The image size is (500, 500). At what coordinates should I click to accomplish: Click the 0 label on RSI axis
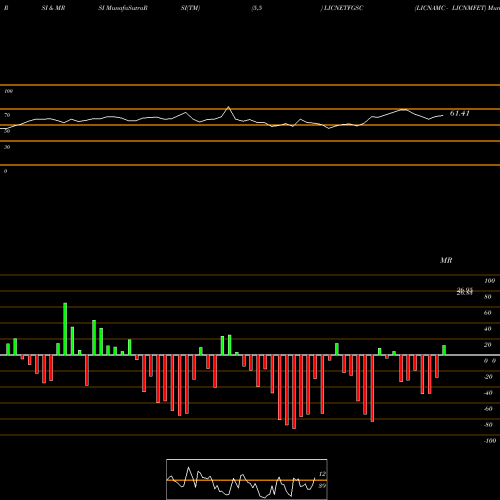(5, 171)
